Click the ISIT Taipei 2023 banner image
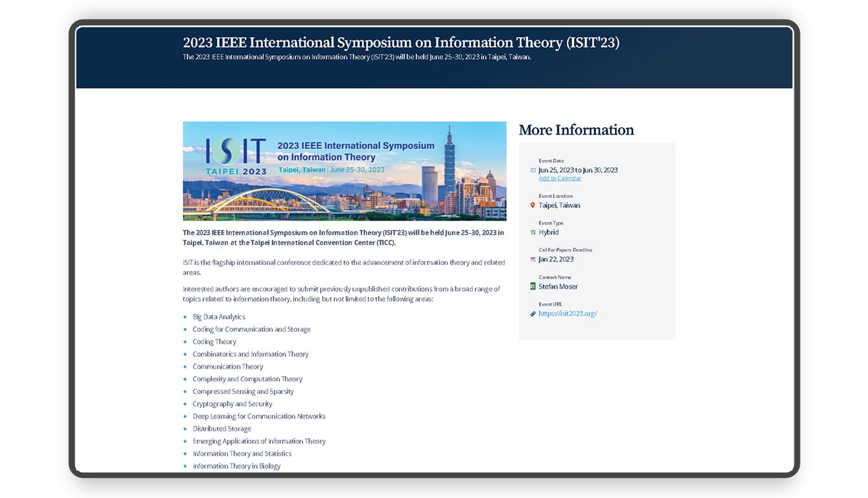Image resolution: width=868 pixels, height=498 pixels. point(344,171)
